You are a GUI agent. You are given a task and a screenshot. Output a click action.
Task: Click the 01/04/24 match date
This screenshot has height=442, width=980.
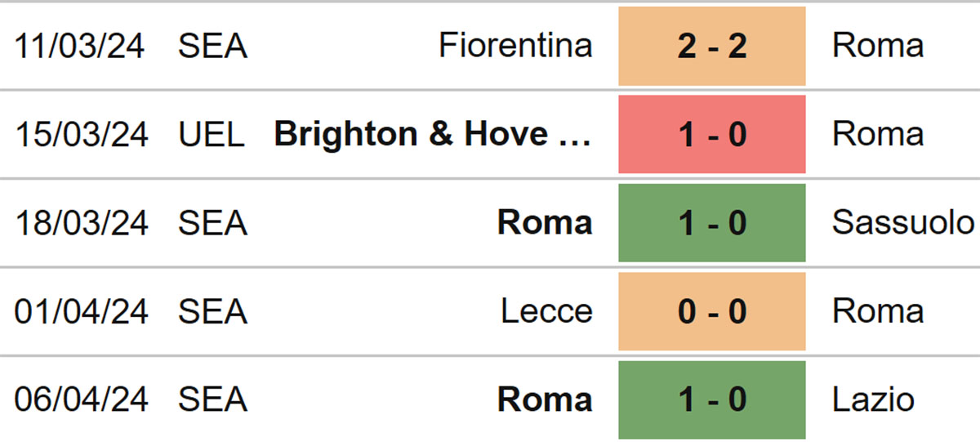[x=80, y=311]
